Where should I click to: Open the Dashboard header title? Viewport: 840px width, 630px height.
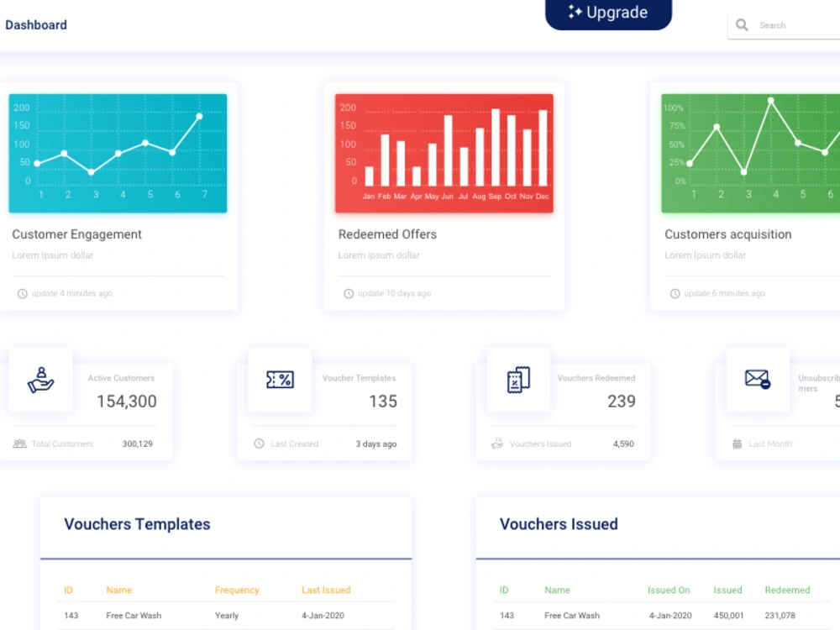[36, 25]
